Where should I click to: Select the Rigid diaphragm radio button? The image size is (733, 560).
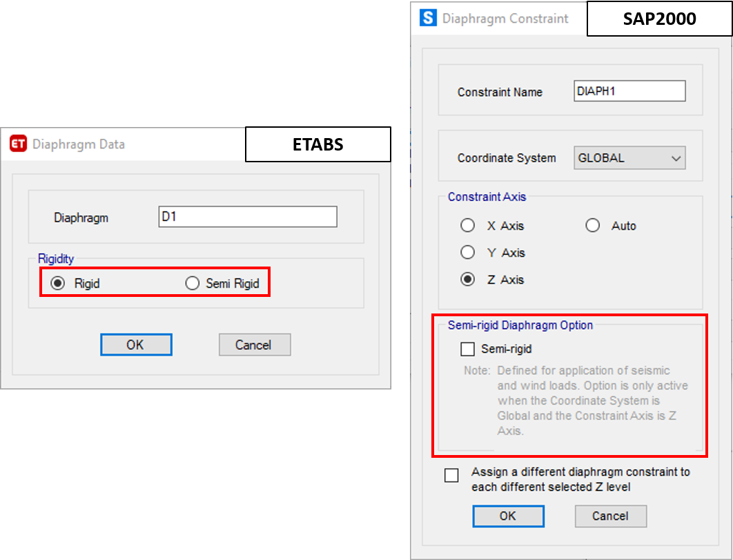(59, 283)
